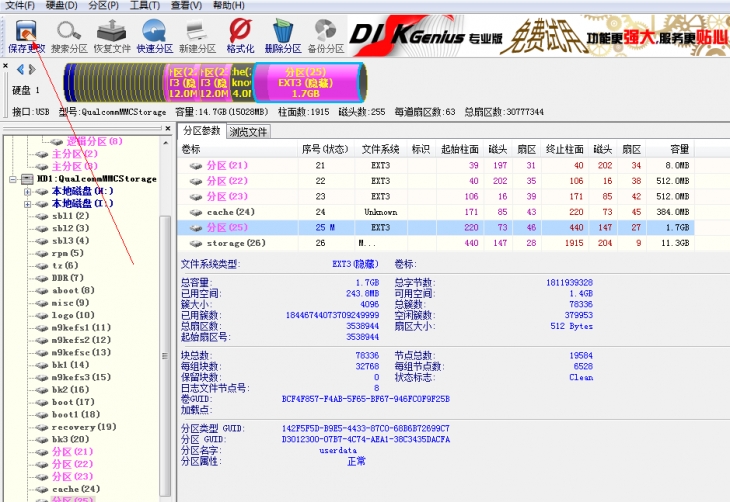
Task: Select 分区(21) row in partition table
Action: click(x=435, y=165)
